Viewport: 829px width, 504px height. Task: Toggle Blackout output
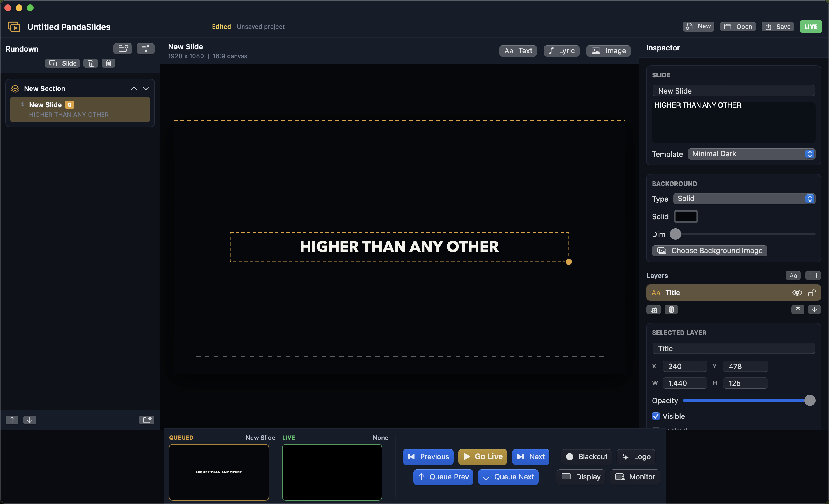[586, 457]
